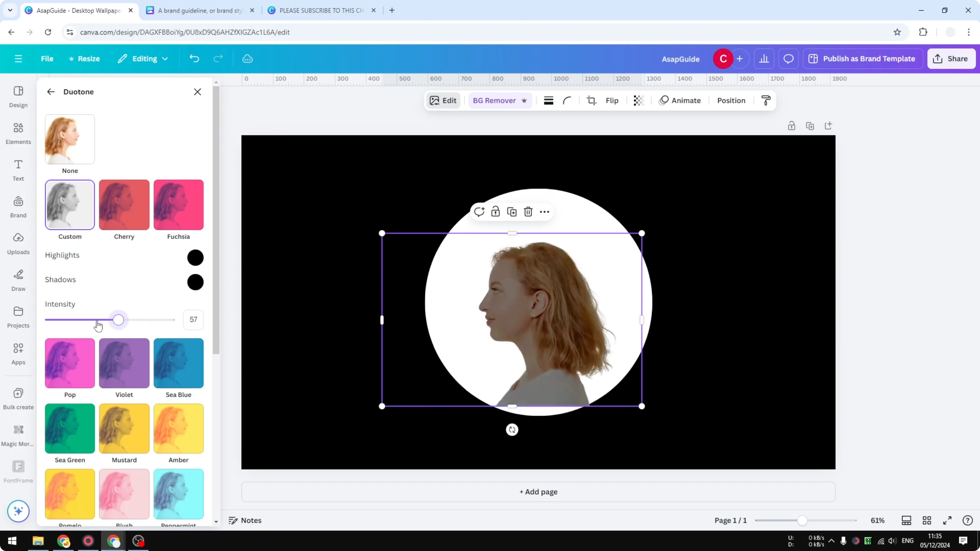This screenshot has width=980, height=551.
Task: Switch to the PLEASE SUBSCRIBE browser tab
Action: pos(320,10)
